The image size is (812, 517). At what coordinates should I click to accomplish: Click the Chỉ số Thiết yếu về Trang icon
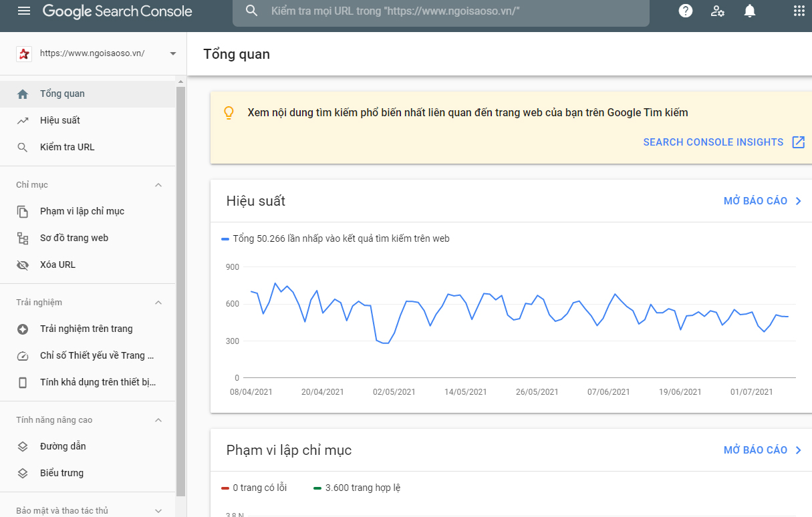pyautogui.click(x=22, y=355)
